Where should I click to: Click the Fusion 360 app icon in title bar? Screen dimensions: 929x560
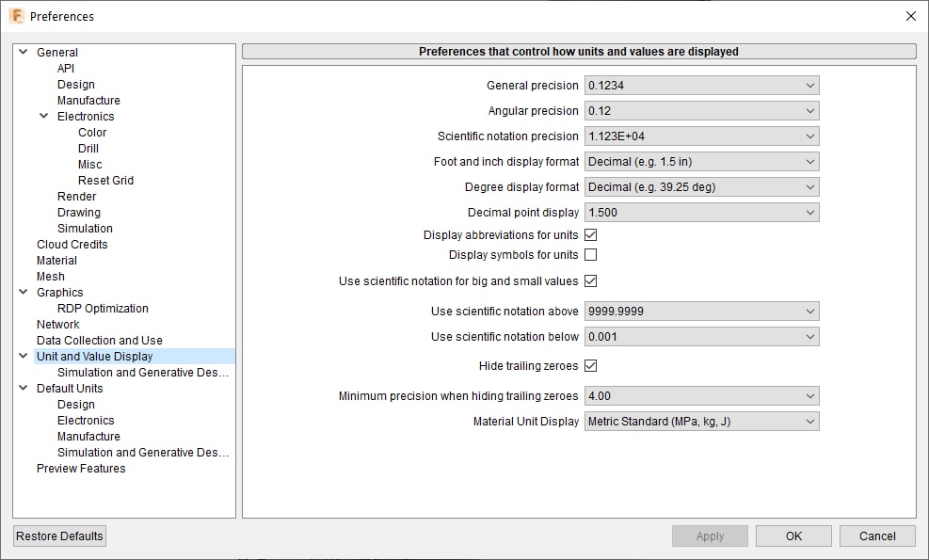[17, 16]
